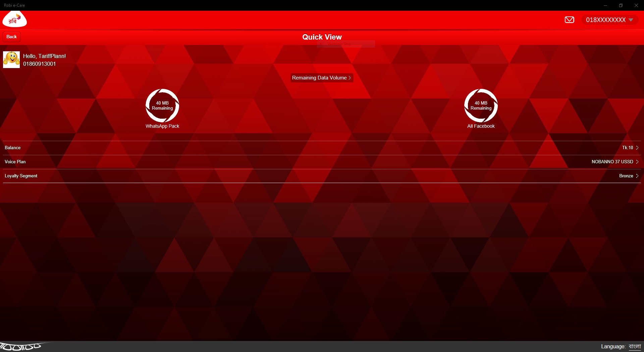Viewport: 644px width, 352px height.
Task: Switch language to বাংলা
Action: [635, 346]
